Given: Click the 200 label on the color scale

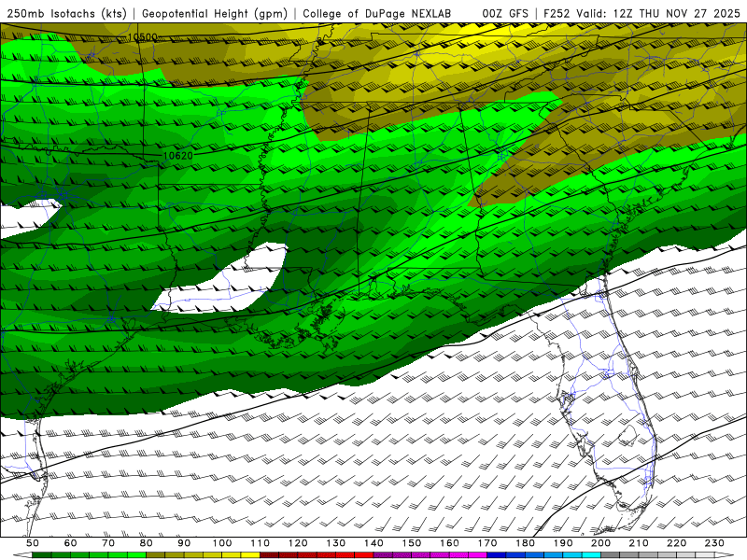Looking at the screenshot, I should (601, 543).
